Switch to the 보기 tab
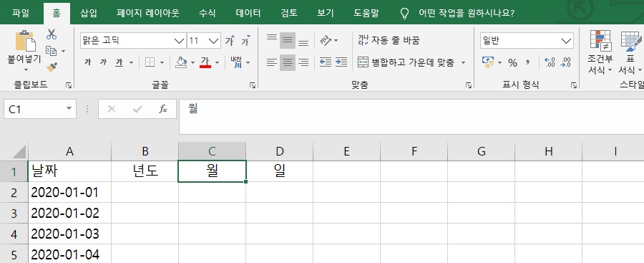 (326, 13)
